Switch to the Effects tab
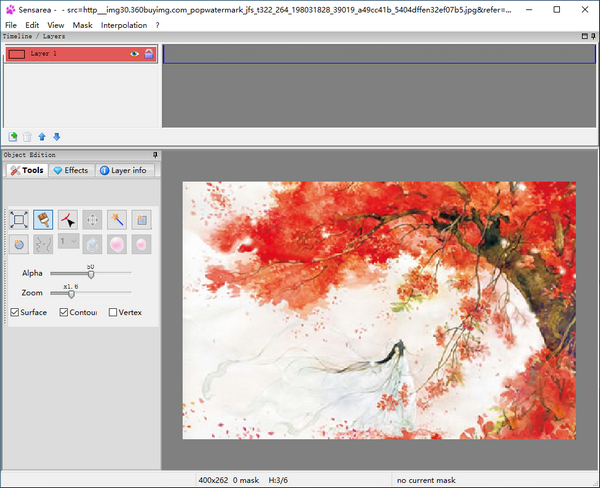 (x=71, y=170)
